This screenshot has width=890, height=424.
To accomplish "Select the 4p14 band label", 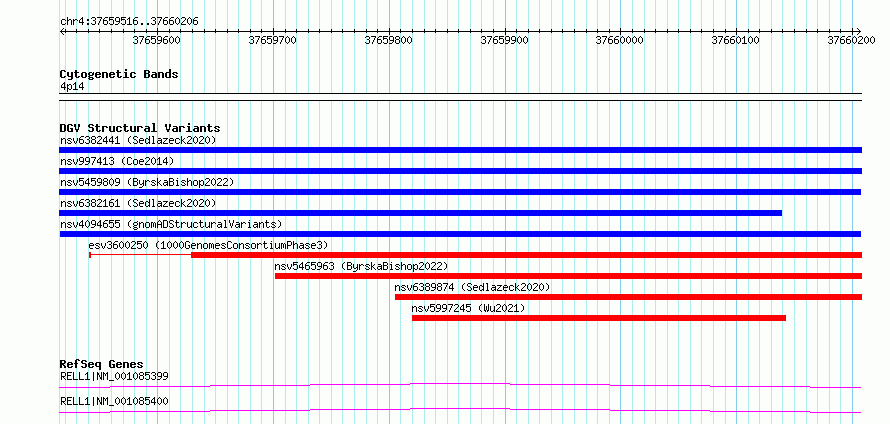I will (x=72, y=87).
